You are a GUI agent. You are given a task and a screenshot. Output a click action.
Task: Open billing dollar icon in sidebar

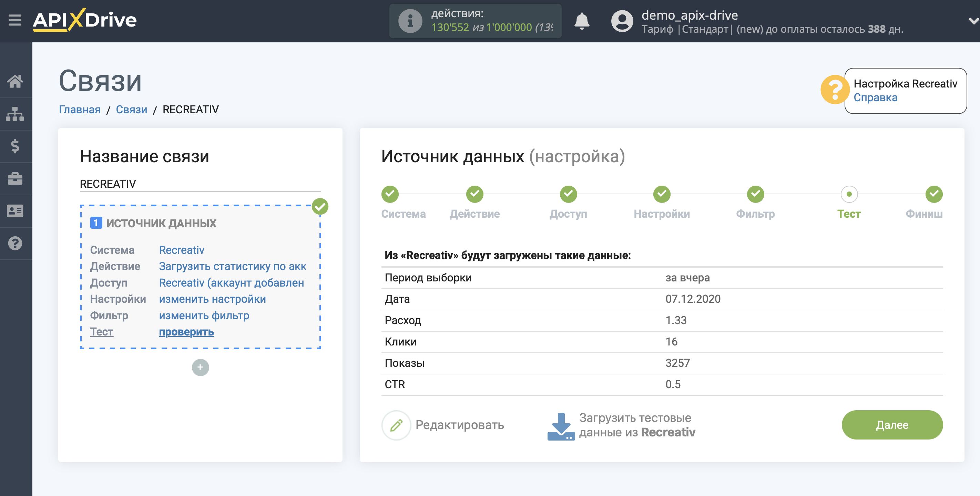(15, 146)
